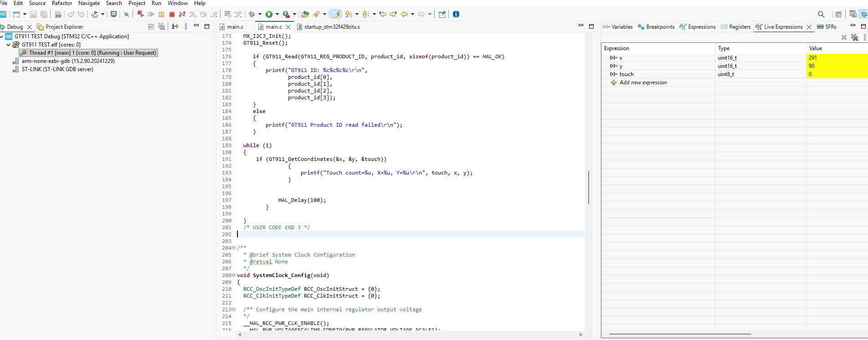This screenshot has height=340, width=868.
Task: Click the New file toolbar icon
Action: pyautogui.click(x=16, y=14)
